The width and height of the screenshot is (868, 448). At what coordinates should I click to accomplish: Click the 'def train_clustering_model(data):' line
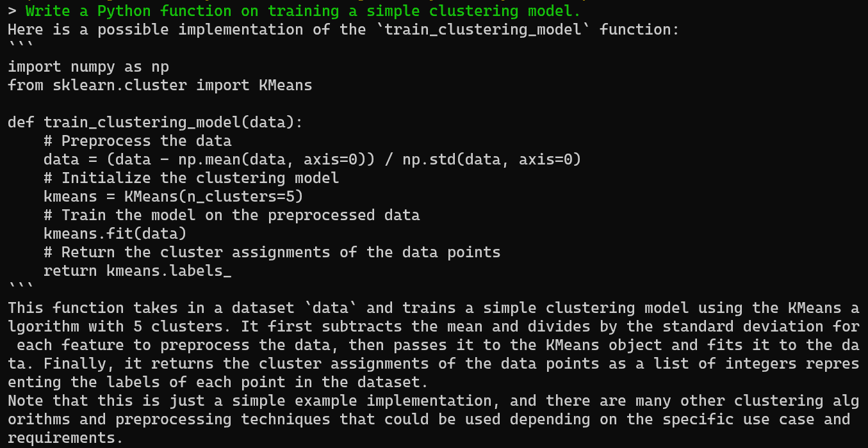pyautogui.click(x=156, y=122)
